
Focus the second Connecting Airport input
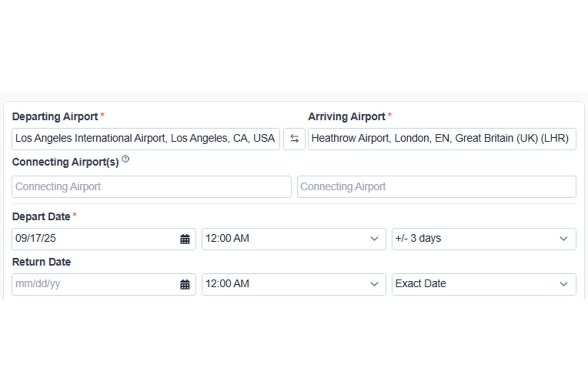coord(436,187)
